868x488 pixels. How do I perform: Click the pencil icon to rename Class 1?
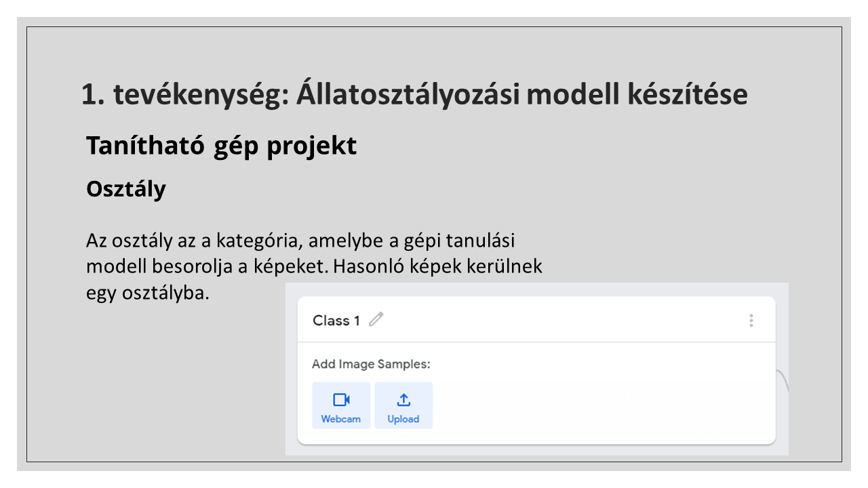coord(376,320)
